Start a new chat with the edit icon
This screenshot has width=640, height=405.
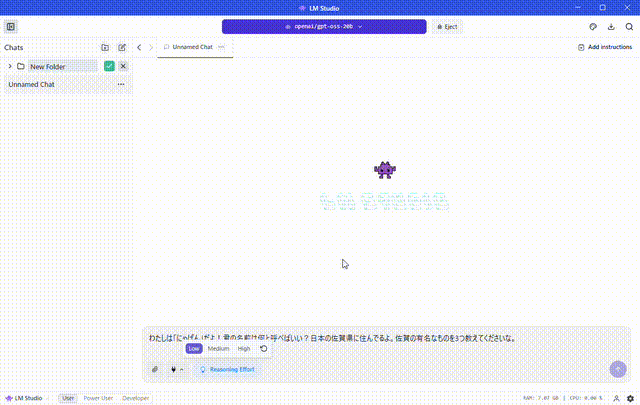pos(122,47)
